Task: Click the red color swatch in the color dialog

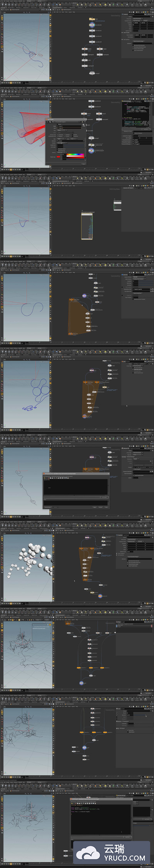Action: tap(59, 157)
